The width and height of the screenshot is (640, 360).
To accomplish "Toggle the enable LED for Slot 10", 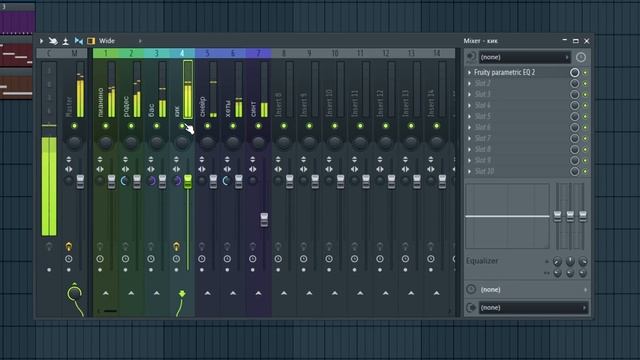I will 585,172.
